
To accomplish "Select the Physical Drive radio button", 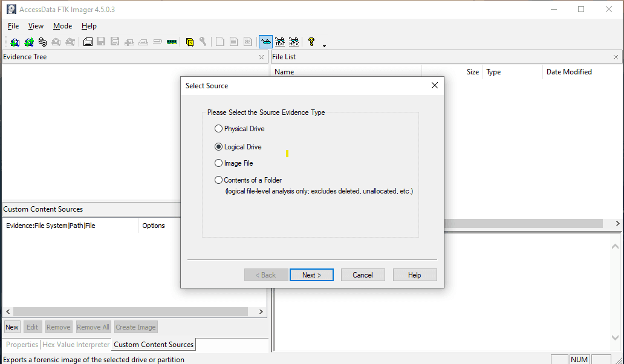I will tap(218, 129).
